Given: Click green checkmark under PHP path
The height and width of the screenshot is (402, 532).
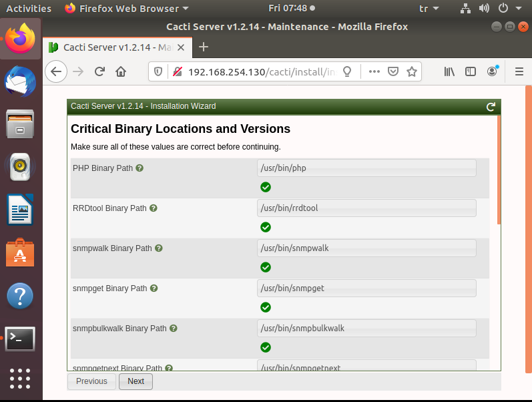Looking at the screenshot, I should click(266, 187).
